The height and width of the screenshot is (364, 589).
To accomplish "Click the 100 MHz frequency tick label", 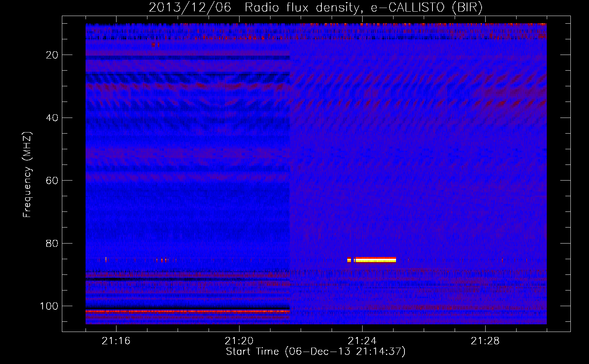I will pyautogui.click(x=49, y=306).
